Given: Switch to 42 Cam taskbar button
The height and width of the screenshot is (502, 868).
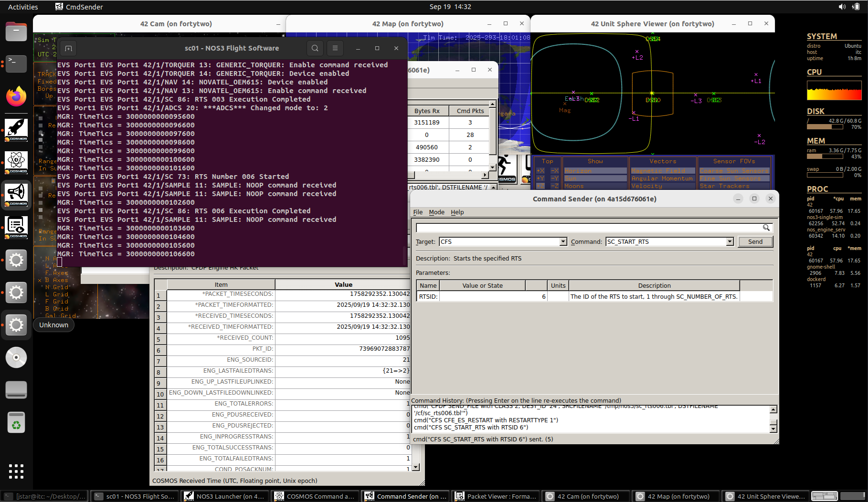Looking at the screenshot, I should (586, 496).
